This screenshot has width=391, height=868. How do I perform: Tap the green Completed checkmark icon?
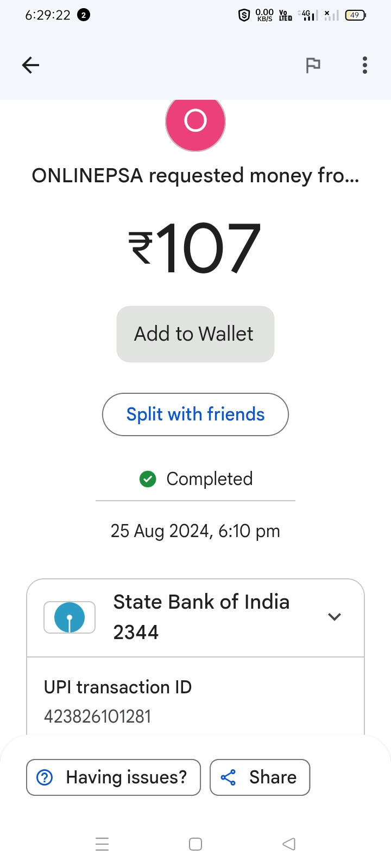pyautogui.click(x=148, y=479)
